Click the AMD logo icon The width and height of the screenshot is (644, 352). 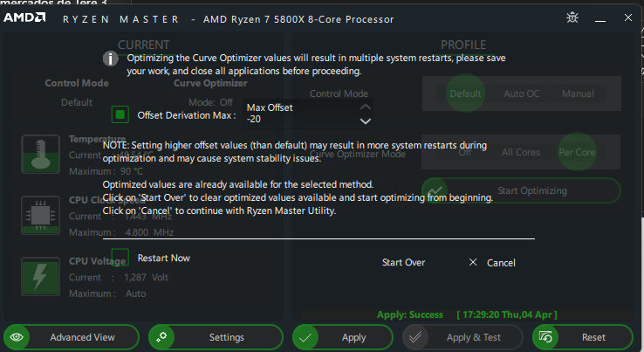click(24, 17)
